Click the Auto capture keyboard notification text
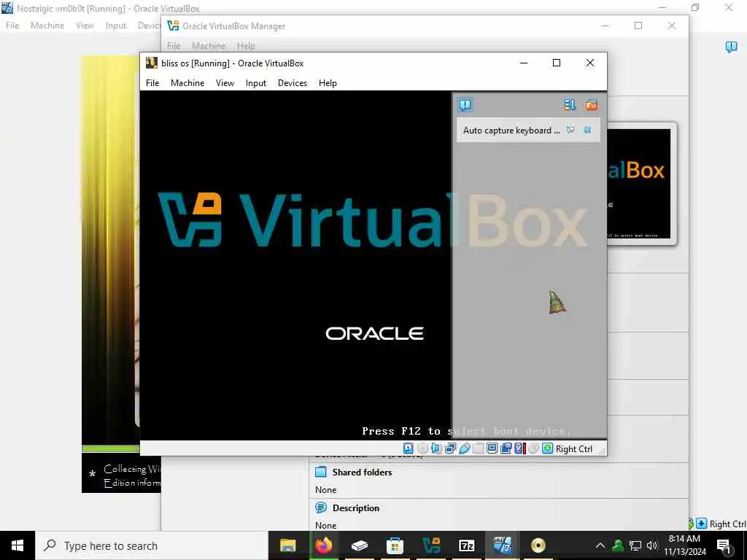This screenshot has width=747, height=560. coord(511,131)
